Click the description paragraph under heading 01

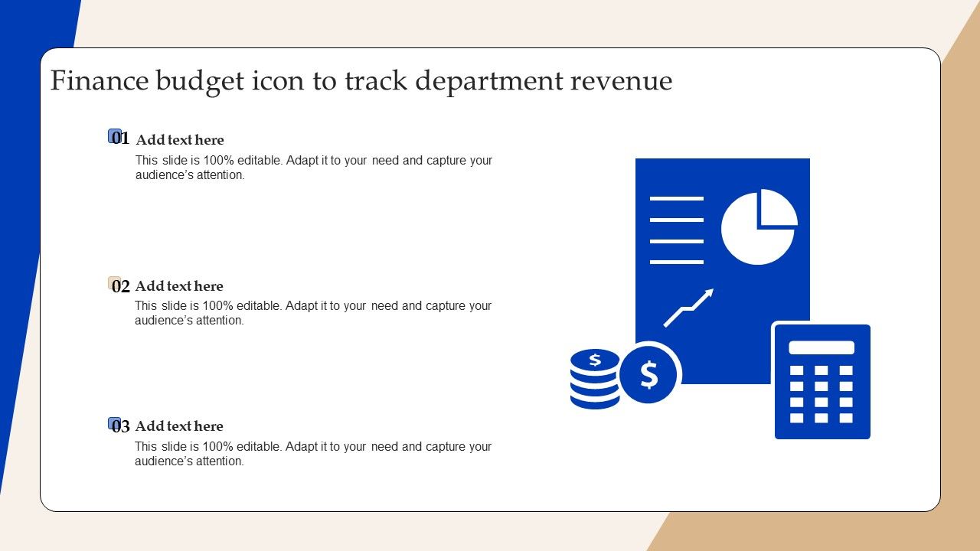(x=314, y=168)
